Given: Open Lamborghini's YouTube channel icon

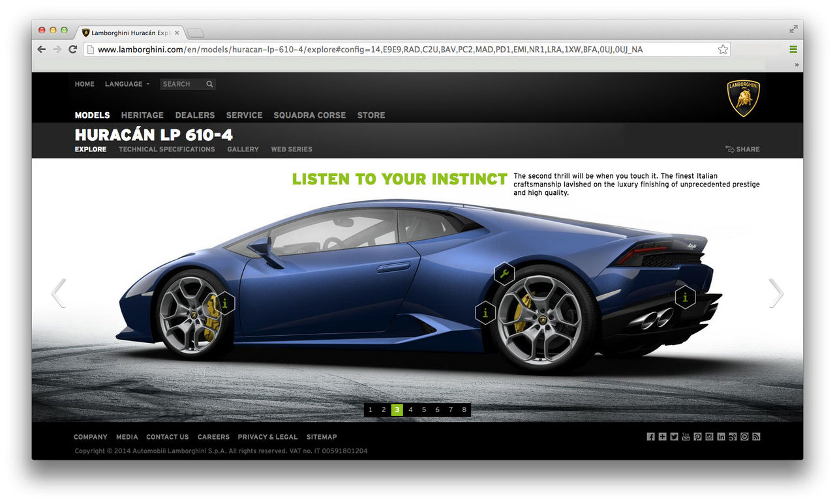Looking at the screenshot, I should (686, 436).
